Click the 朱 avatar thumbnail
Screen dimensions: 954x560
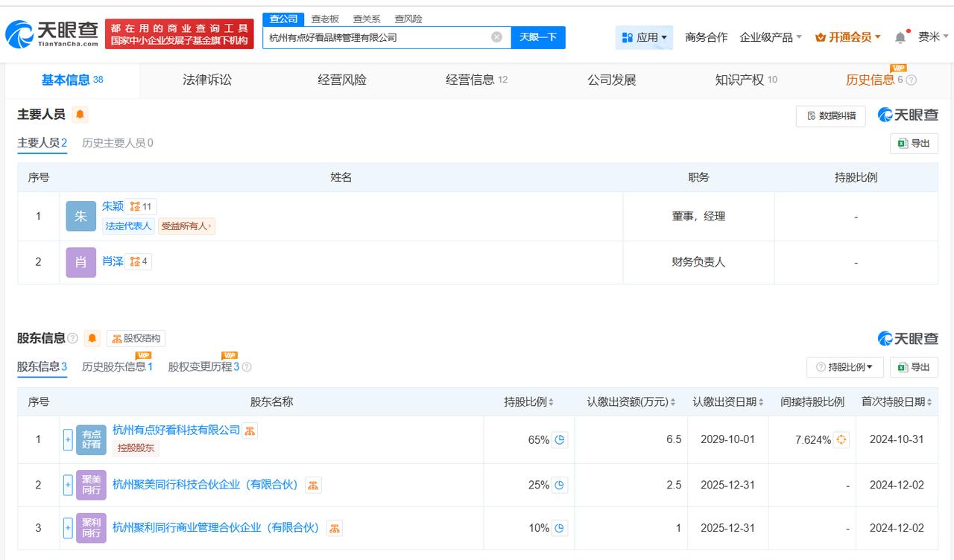(x=81, y=216)
